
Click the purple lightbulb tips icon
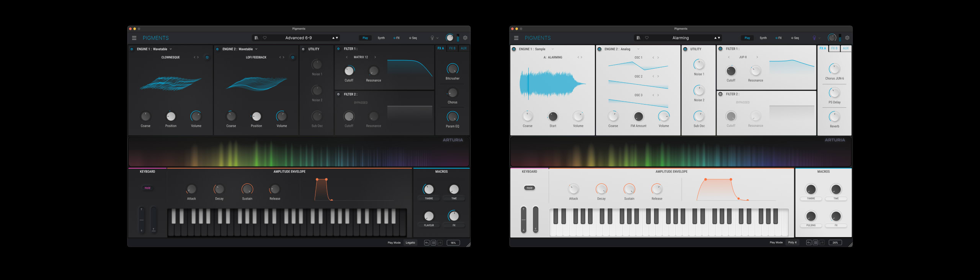point(814,38)
